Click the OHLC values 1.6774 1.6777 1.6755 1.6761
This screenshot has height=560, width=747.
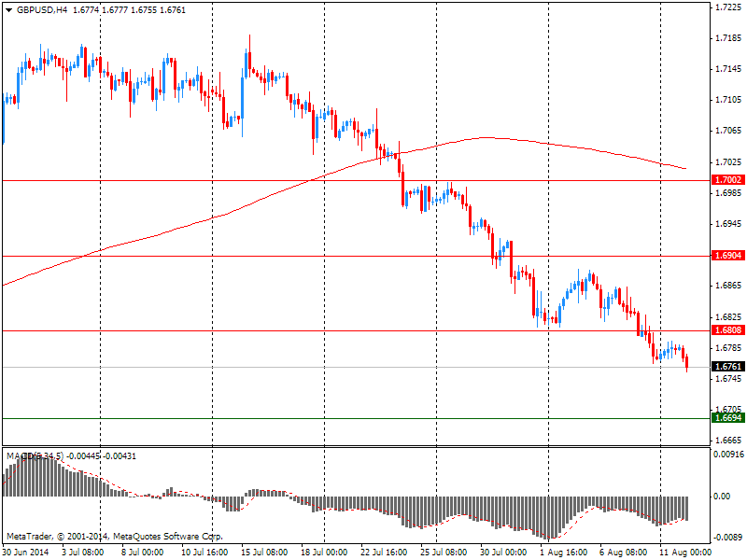pos(129,10)
